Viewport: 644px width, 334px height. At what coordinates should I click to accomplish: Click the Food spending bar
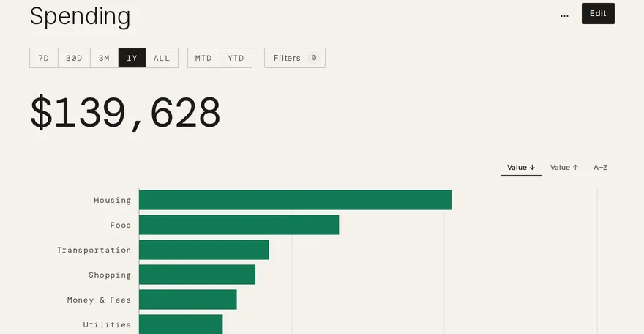coord(239,225)
